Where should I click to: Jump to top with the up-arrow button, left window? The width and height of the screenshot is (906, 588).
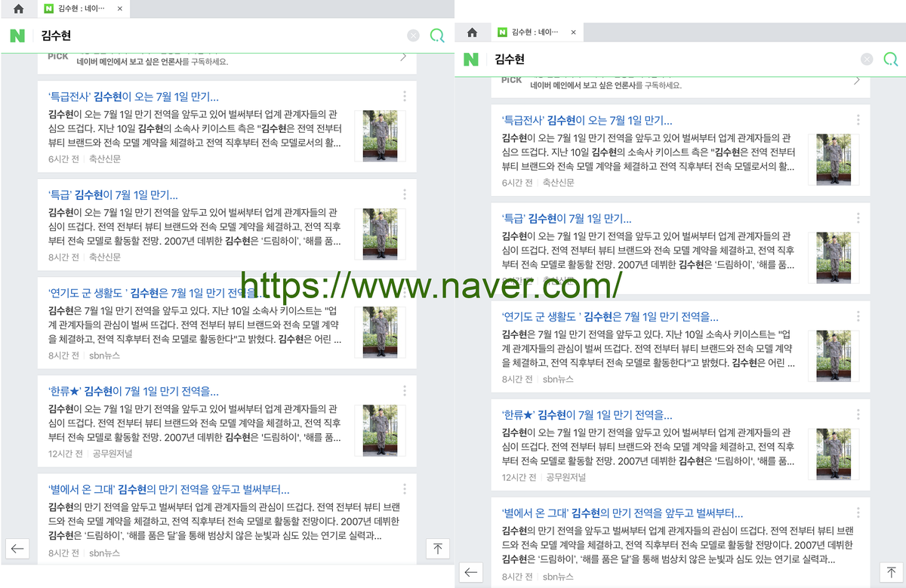[x=437, y=549]
